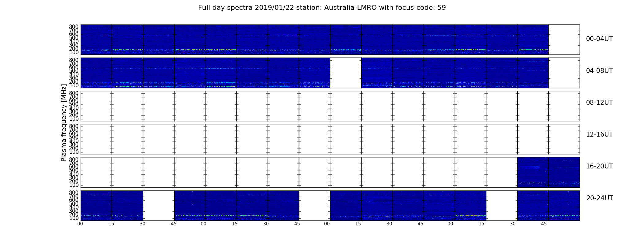644x245 pixels.
Task: Click the 100 tick label of the 00-04UT panel
Action: [x=74, y=53]
